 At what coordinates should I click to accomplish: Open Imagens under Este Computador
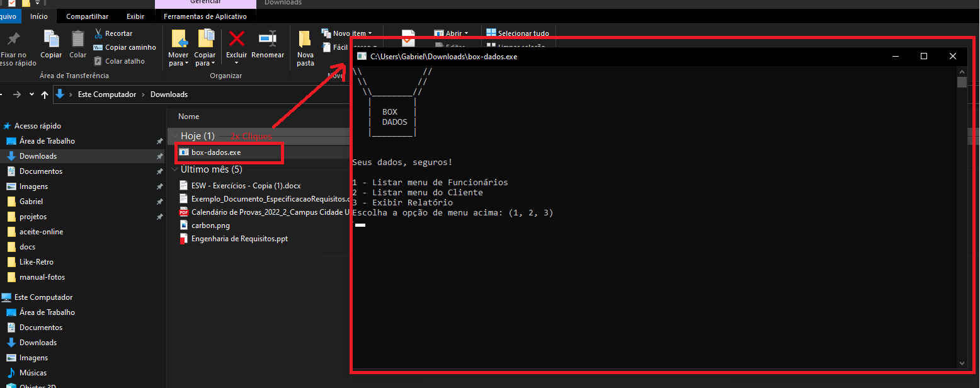click(x=28, y=358)
